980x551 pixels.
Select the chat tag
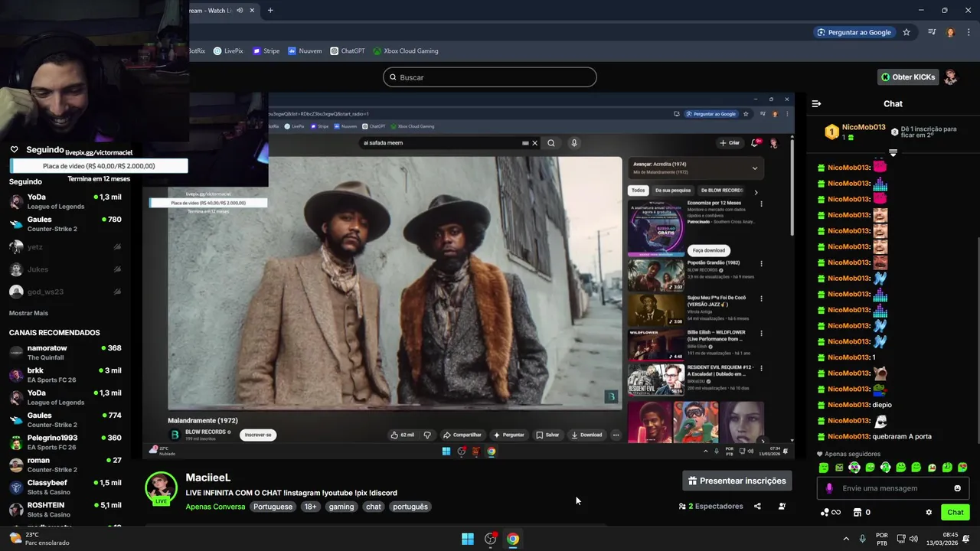tap(374, 507)
